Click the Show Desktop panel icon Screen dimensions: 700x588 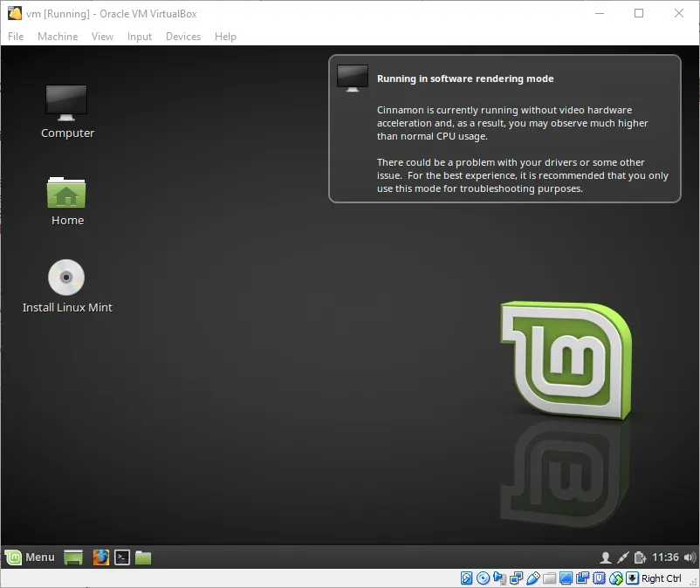(73, 557)
